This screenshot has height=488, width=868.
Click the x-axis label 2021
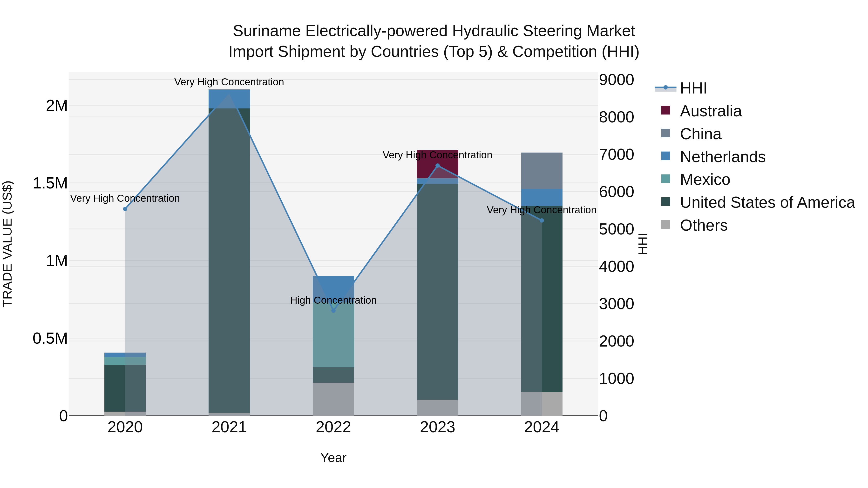click(229, 427)
